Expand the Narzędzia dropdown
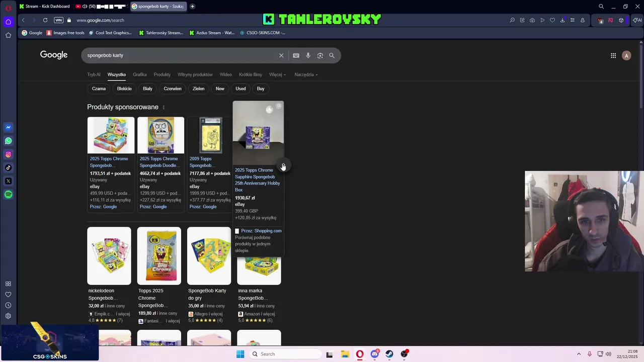 [x=306, y=74]
